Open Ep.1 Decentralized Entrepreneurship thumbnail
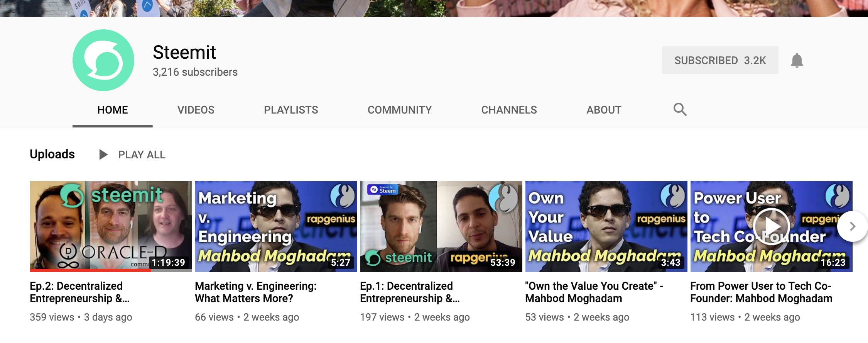 pyautogui.click(x=441, y=226)
